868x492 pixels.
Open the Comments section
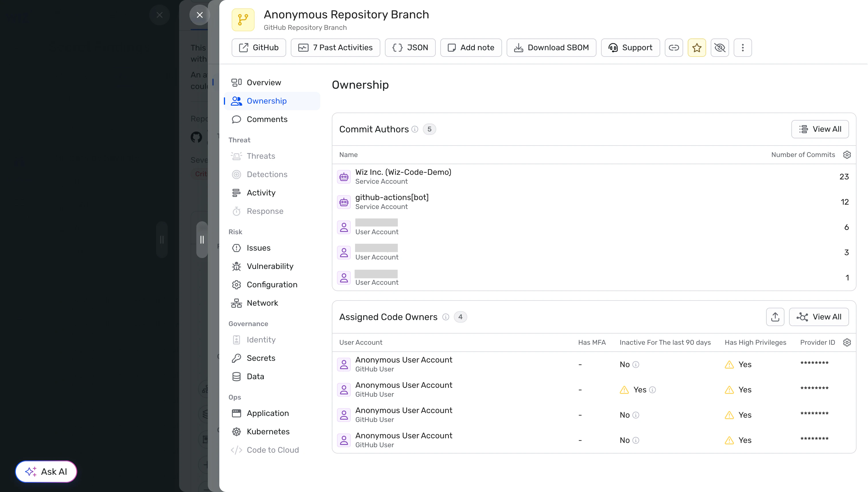pyautogui.click(x=272, y=119)
